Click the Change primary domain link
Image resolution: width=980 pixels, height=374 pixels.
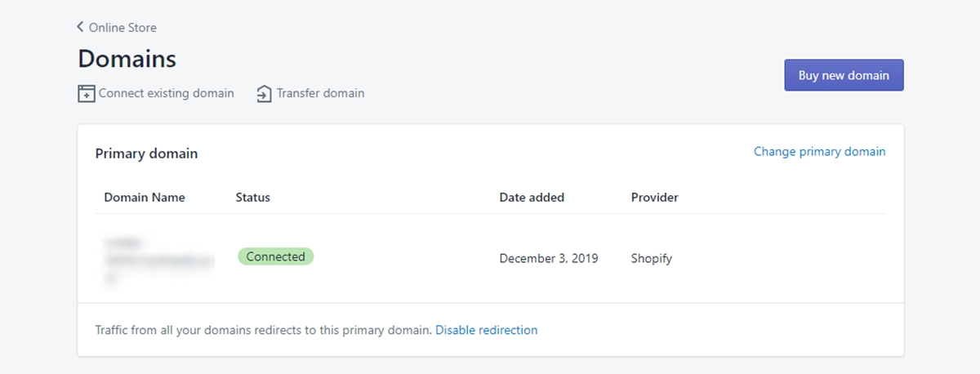coord(819,151)
